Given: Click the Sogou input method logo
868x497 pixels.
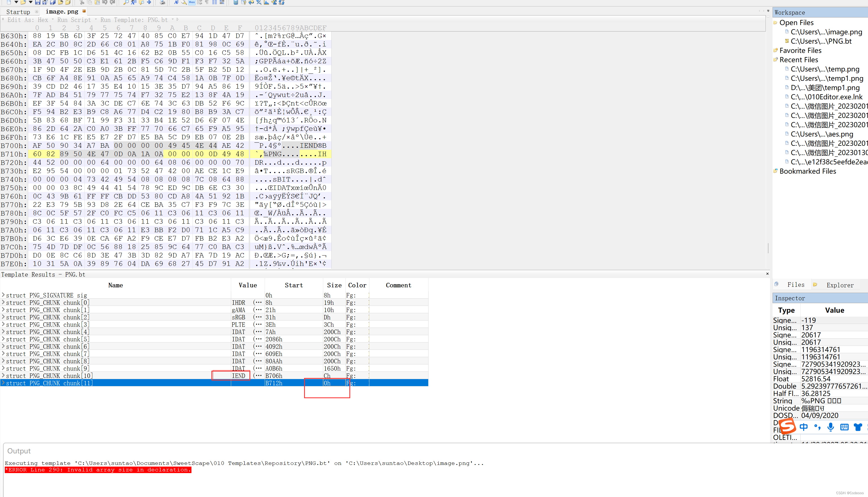Looking at the screenshot, I should 787,427.
